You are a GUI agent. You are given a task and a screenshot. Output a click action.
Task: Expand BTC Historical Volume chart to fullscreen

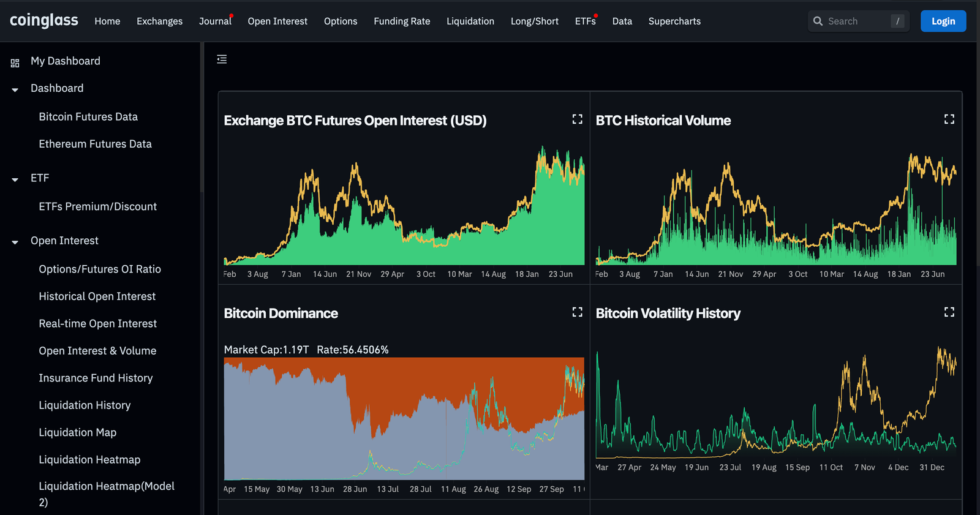(x=949, y=119)
